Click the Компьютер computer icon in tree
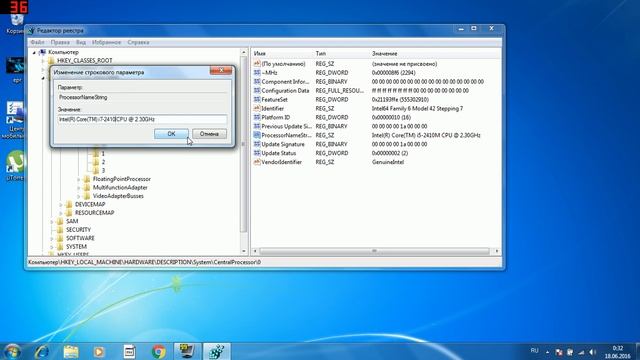The height and width of the screenshot is (360, 640). coord(42,52)
